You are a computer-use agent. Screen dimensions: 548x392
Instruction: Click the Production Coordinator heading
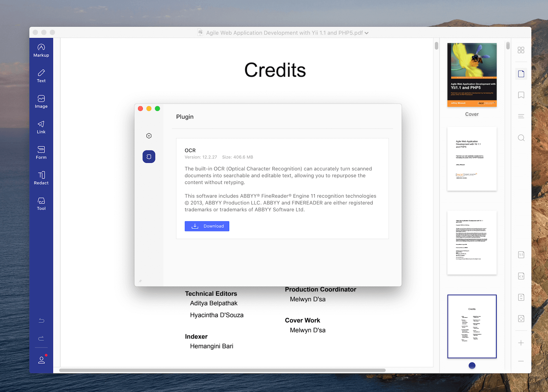[321, 290]
